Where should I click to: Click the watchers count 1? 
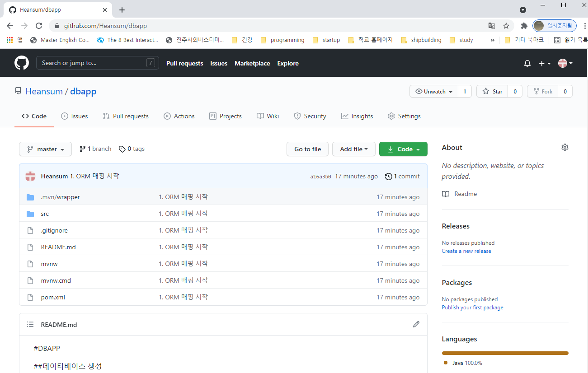point(465,91)
